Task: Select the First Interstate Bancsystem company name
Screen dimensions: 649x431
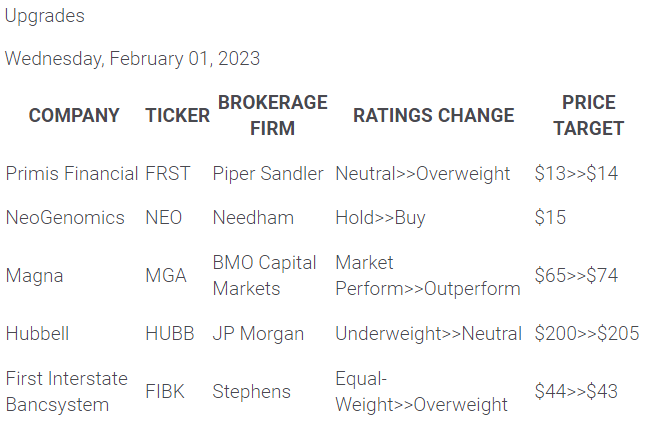Action: coord(67,391)
